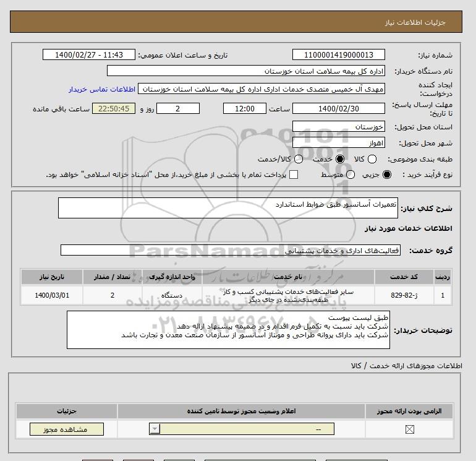Click the need date cell 1400/03/01
Screen dimensions: 476x461
pyautogui.click(x=52, y=295)
